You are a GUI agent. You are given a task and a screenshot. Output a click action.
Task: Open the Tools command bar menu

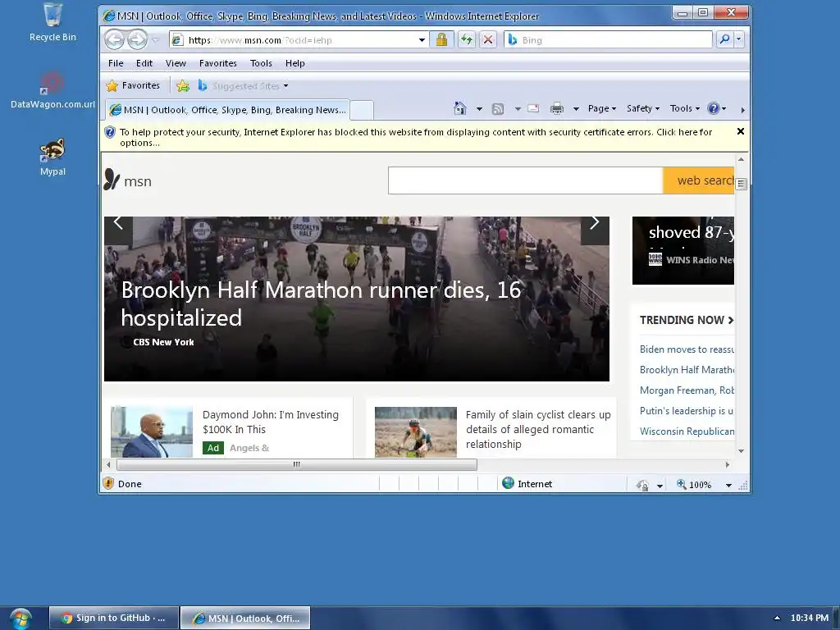(x=685, y=108)
